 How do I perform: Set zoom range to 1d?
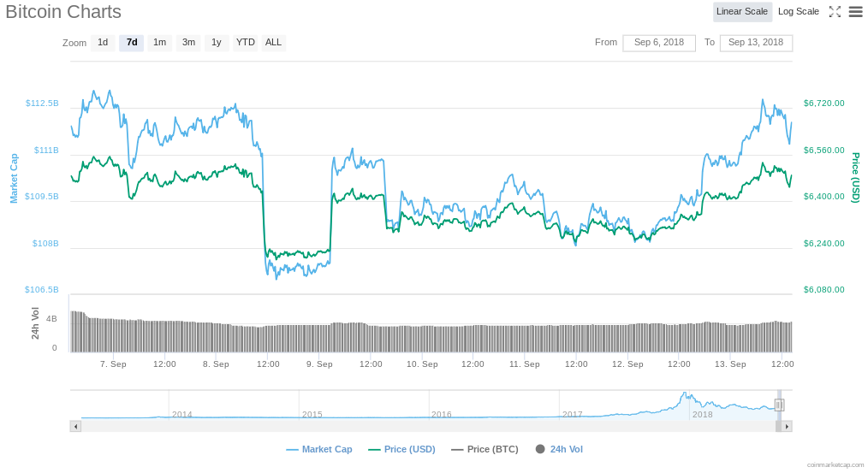(x=103, y=43)
